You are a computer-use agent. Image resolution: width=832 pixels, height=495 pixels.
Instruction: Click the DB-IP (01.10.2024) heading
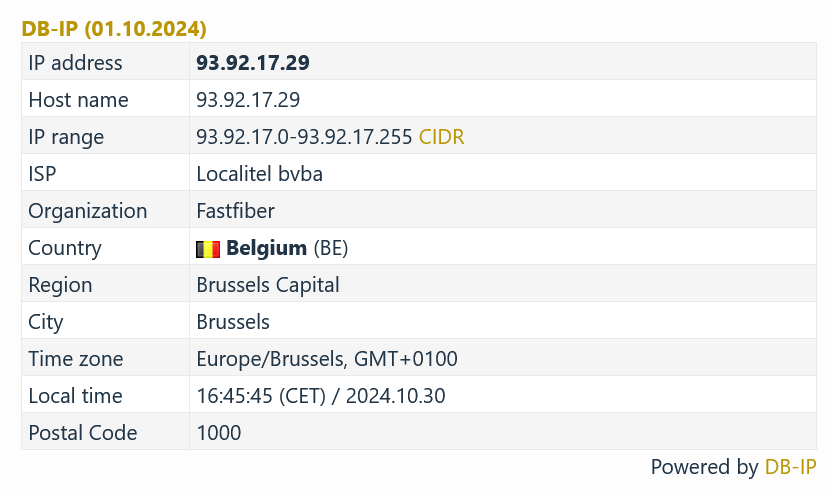click(x=114, y=29)
